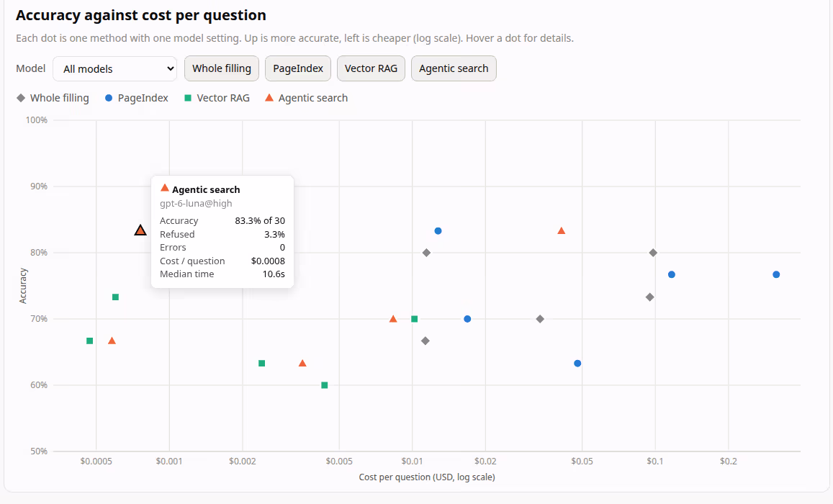
Task: Select the Agentic search triangle at 67% accuracy
Action: tap(112, 341)
